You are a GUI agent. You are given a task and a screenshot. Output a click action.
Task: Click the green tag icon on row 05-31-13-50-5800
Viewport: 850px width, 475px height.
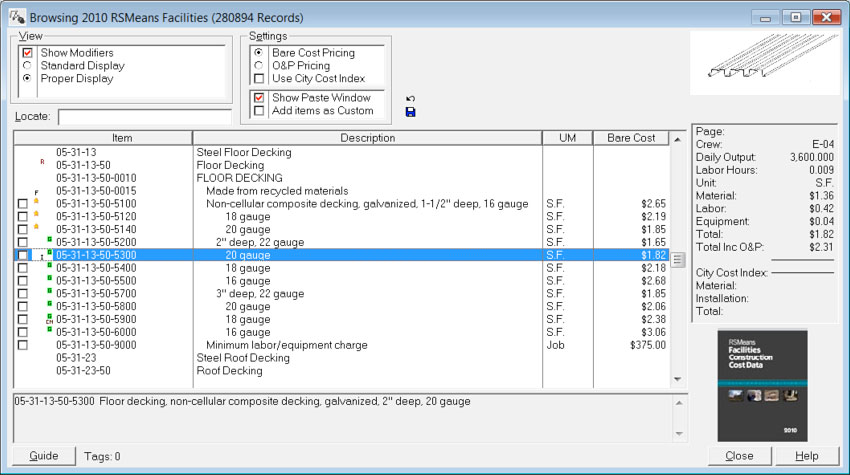click(49, 304)
